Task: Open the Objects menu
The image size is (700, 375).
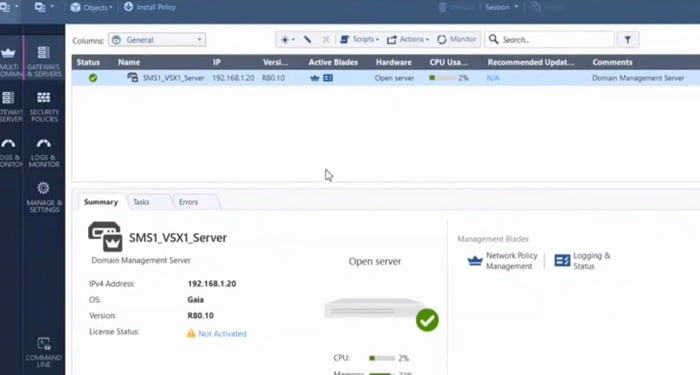Action: 92,7
